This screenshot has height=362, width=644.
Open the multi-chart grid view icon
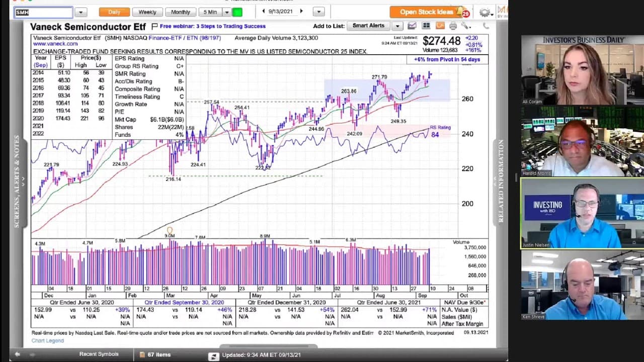coord(426,26)
